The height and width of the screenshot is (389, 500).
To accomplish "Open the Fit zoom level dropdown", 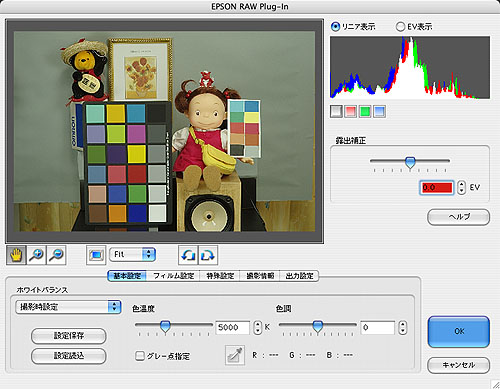I will (x=132, y=255).
